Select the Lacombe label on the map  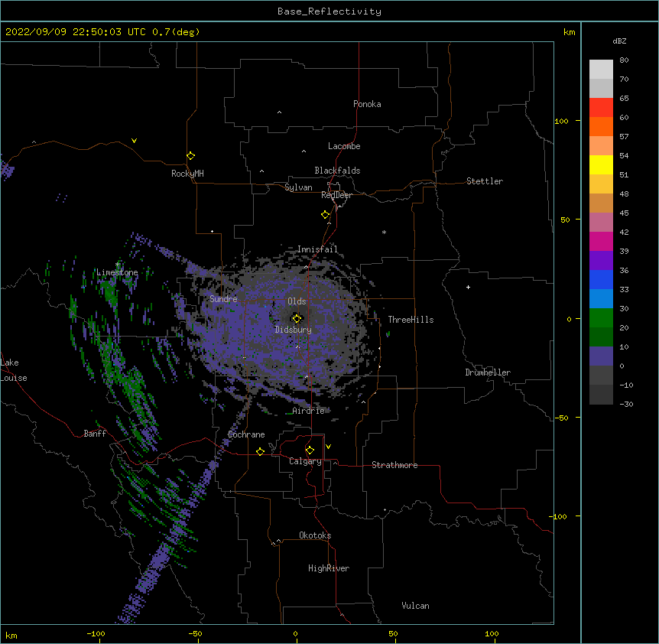344,146
